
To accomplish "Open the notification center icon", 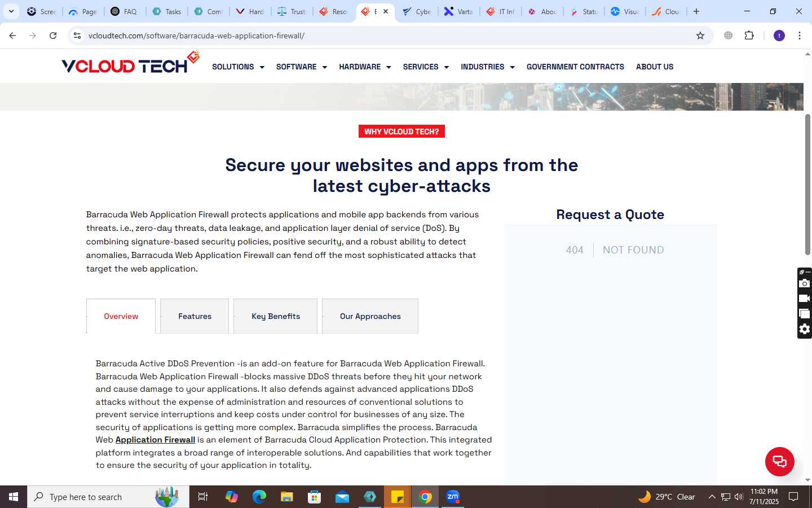I will pyautogui.click(x=793, y=497).
